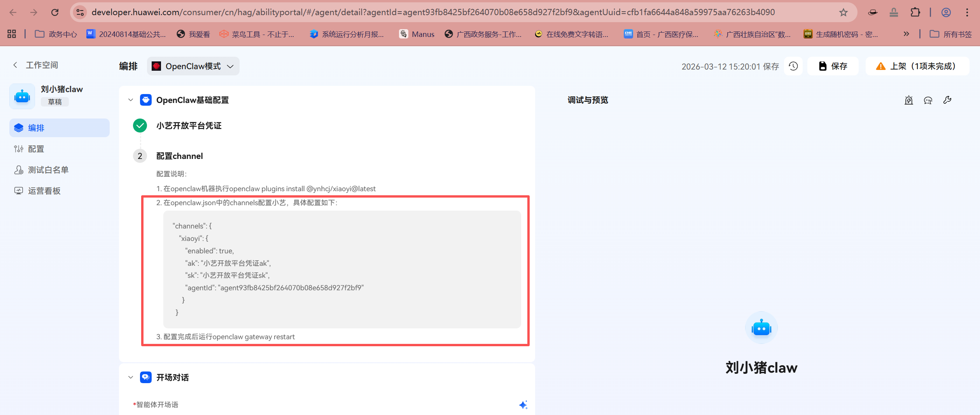Click the AI sparkle generate icon

pyautogui.click(x=523, y=405)
